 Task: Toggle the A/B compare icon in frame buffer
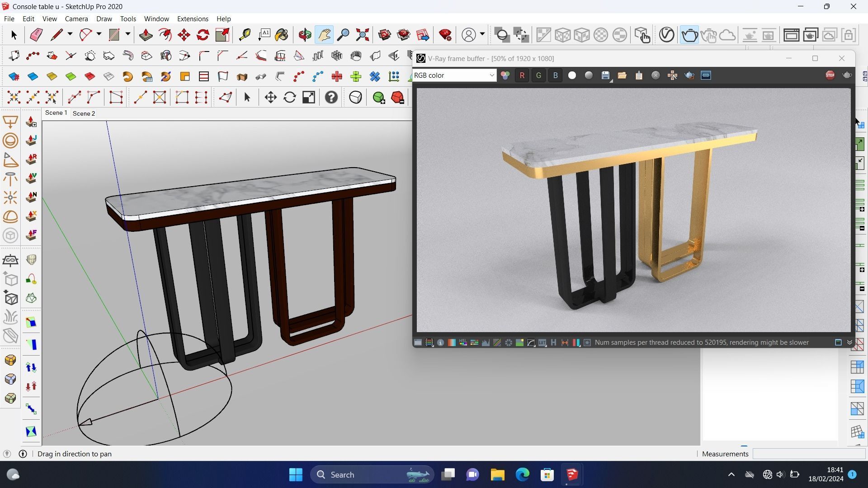coord(706,75)
